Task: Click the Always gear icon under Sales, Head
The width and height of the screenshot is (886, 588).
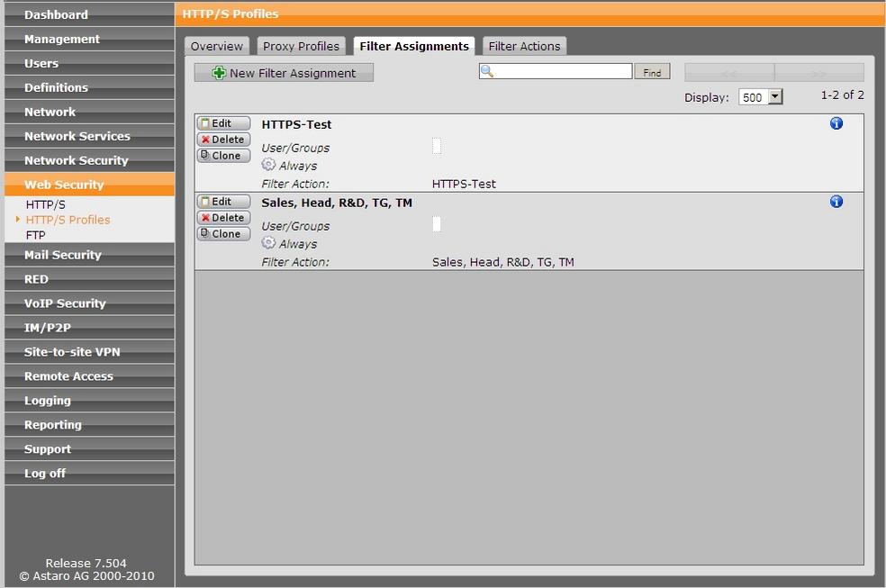Action: [268, 243]
